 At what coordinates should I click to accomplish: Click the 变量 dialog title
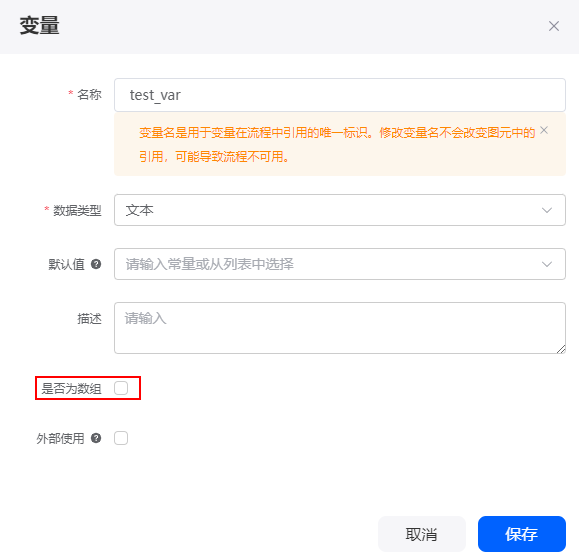point(40,26)
